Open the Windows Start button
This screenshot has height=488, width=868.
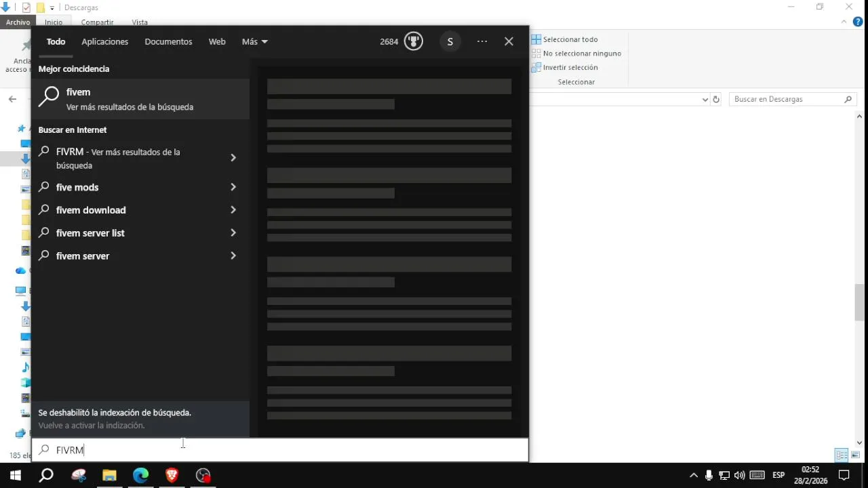coord(15,475)
